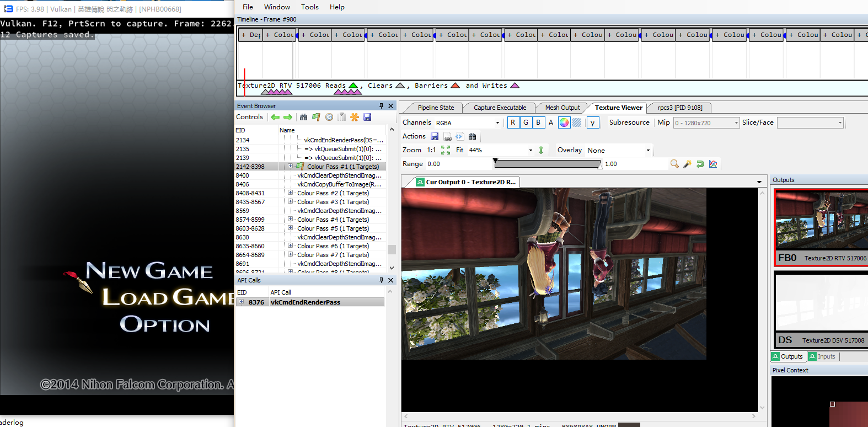Switch to the Pipeline State tab
This screenshot has width=868, height=427.
[x=436, y=108]
